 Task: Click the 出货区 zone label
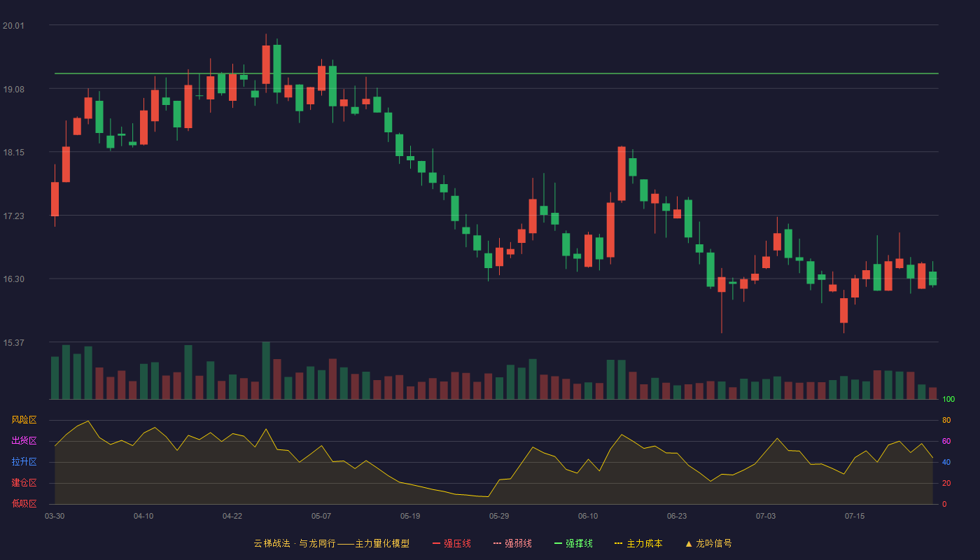point(24,441)
